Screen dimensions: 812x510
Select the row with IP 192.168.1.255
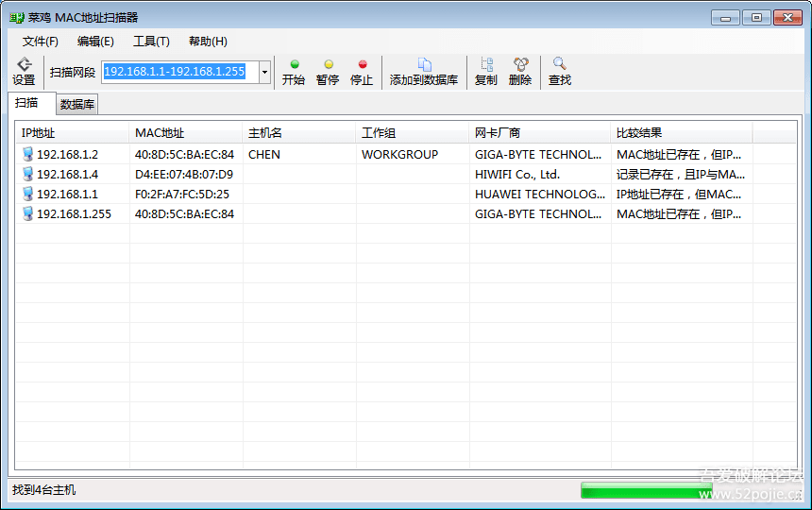(x=406, y=213)
